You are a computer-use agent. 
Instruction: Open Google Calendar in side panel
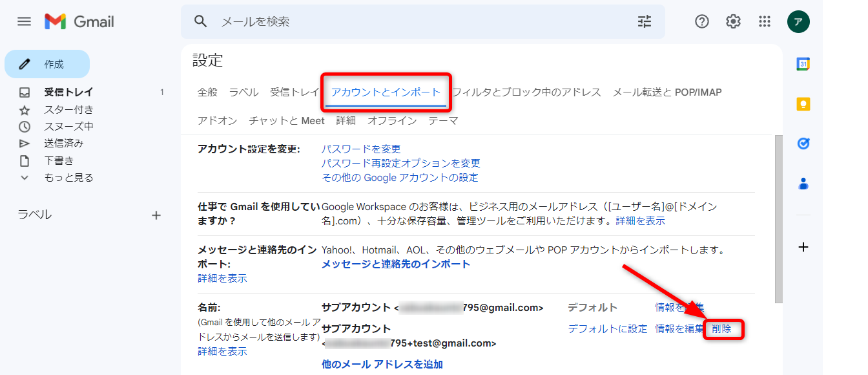[x=803, y=64]
